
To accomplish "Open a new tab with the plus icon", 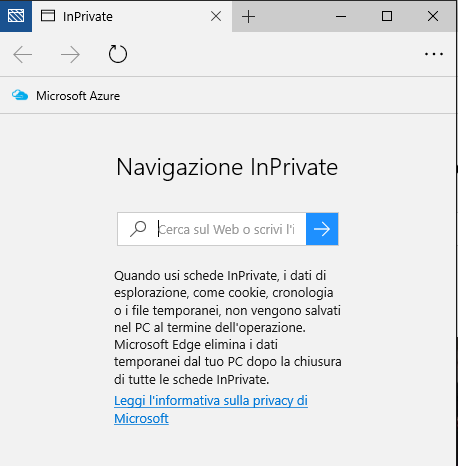I will pos(248,16).
